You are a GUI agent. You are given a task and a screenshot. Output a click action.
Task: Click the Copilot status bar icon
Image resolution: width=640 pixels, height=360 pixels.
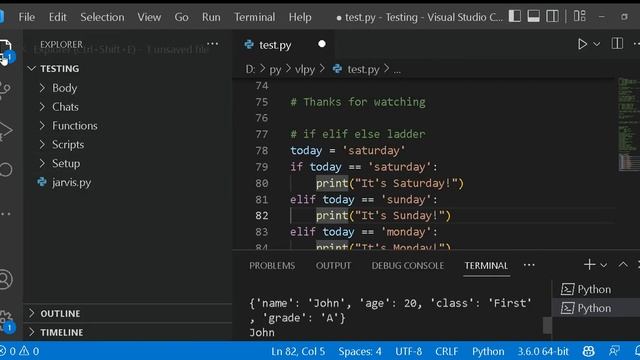click(x=589, y=351)
